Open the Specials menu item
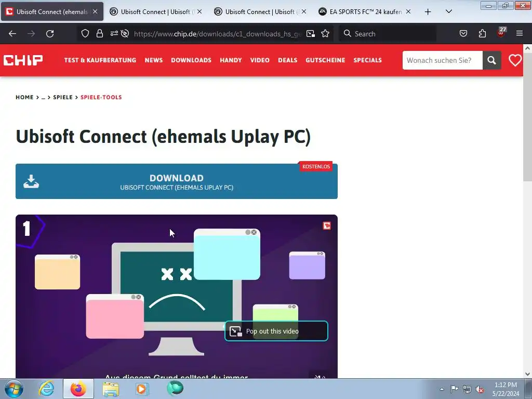Viewport: 532px width, 399px height. pos(367,60)
